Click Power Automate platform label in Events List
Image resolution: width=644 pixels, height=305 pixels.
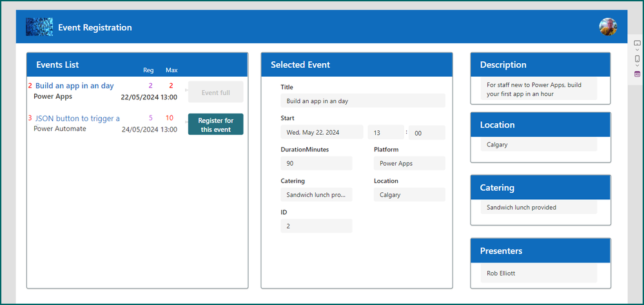click(60, 129)
